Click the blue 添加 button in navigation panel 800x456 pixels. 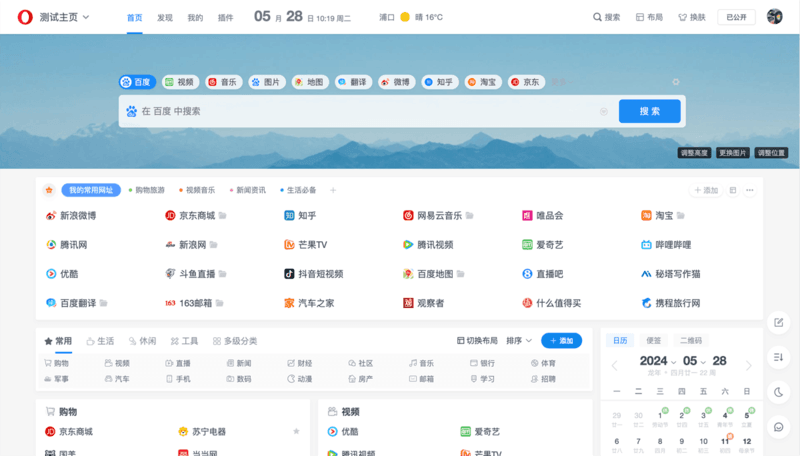click(x=561, y=341)
